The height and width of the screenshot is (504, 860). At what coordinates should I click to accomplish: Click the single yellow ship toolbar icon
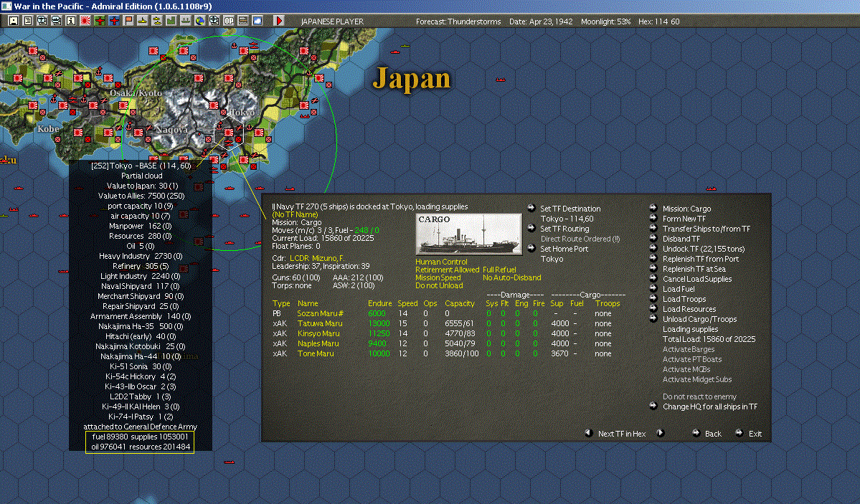click(x=143, y=21)
